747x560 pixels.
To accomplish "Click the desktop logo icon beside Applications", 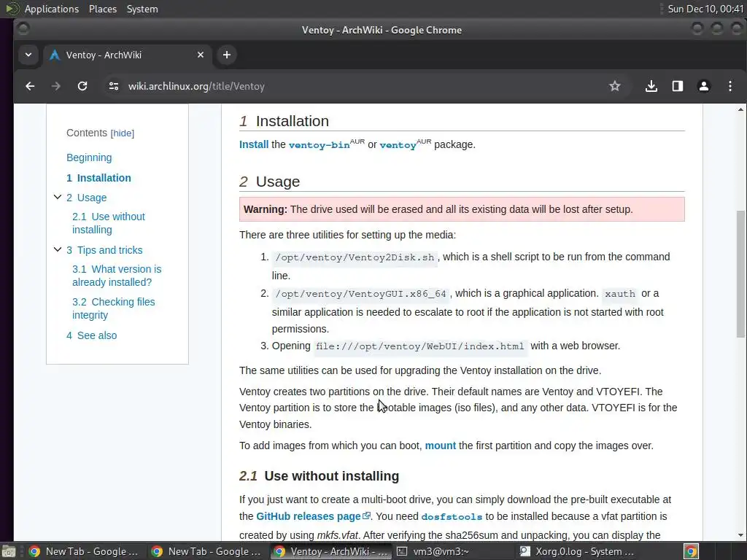I will pos(12,9).
